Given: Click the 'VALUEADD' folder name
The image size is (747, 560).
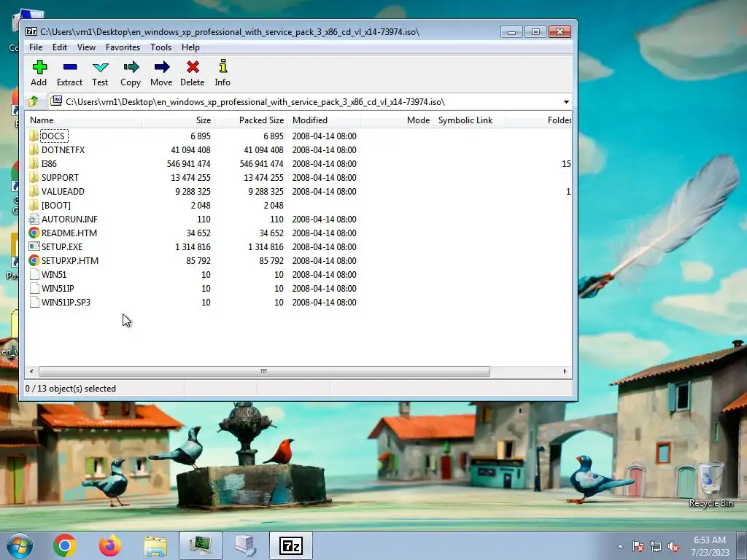Looking at the screenshot, I should click(63, 191).
